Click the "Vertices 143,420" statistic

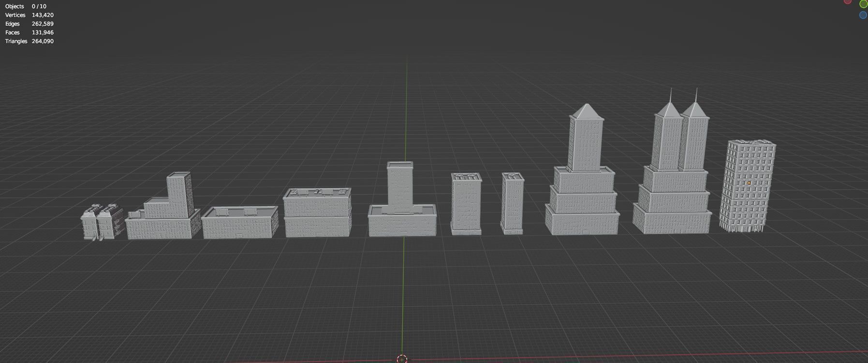(29, 15)
